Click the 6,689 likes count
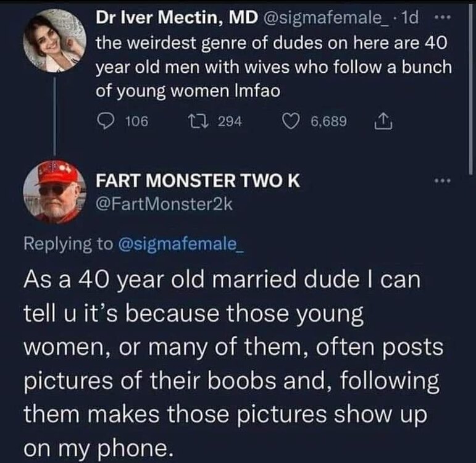The height and width of the screenshot is (463, 476). click(x=328, y=122)
